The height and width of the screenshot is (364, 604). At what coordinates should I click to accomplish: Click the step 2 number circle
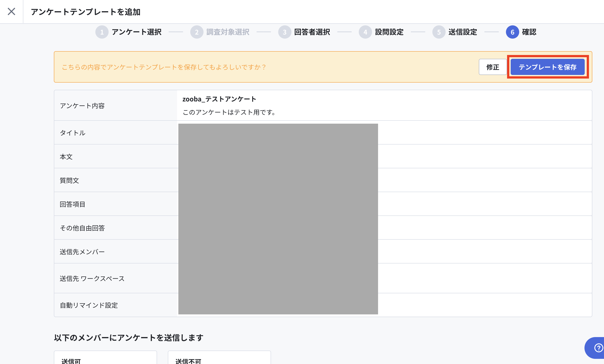pyautogui.click(x=197, y=32)
